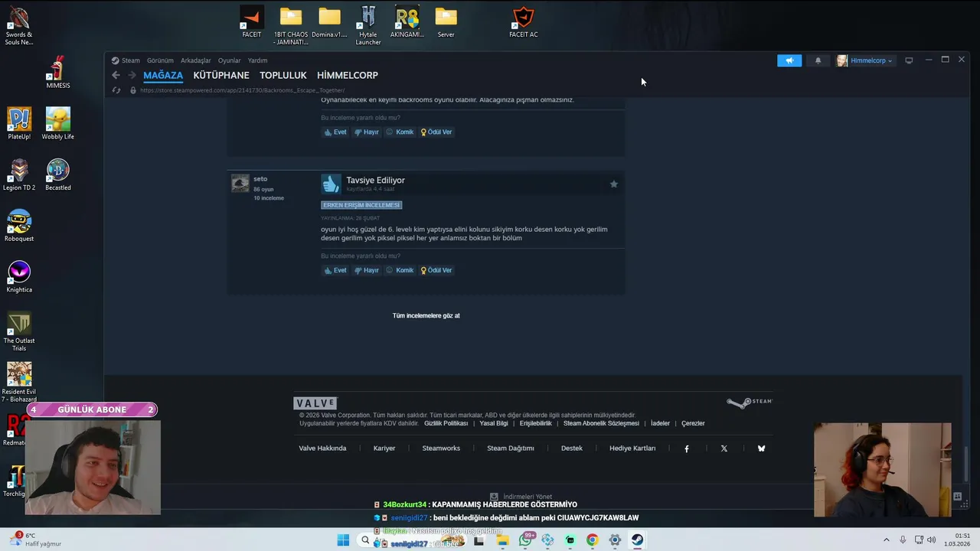Screen dimensions: 980x551
Task: Open friends and chat icon in Steam
Action: (957, 497)
